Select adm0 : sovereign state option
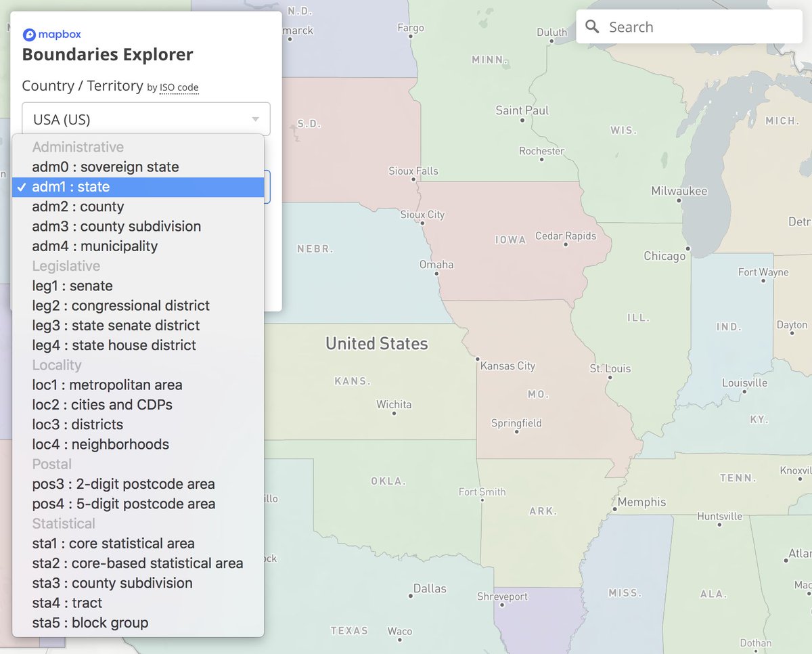 (138, 167)
